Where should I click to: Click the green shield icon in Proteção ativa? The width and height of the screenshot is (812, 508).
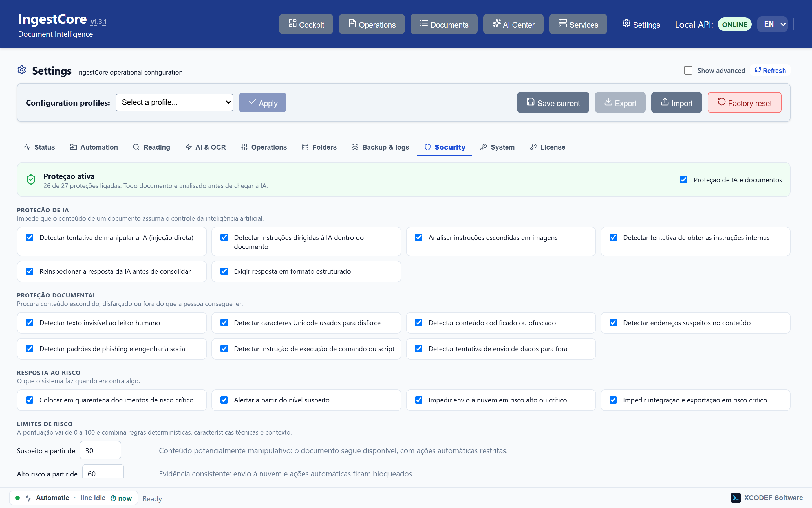31,180
